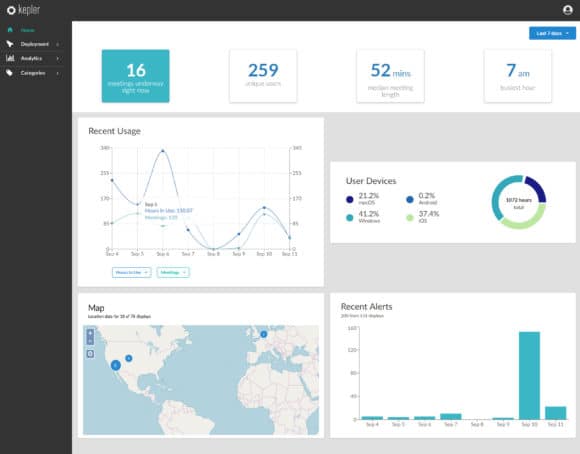The height and width of the screenshot is (454, 580).
Task: Zoom in on the map with plus button
Action: (90, 333)
